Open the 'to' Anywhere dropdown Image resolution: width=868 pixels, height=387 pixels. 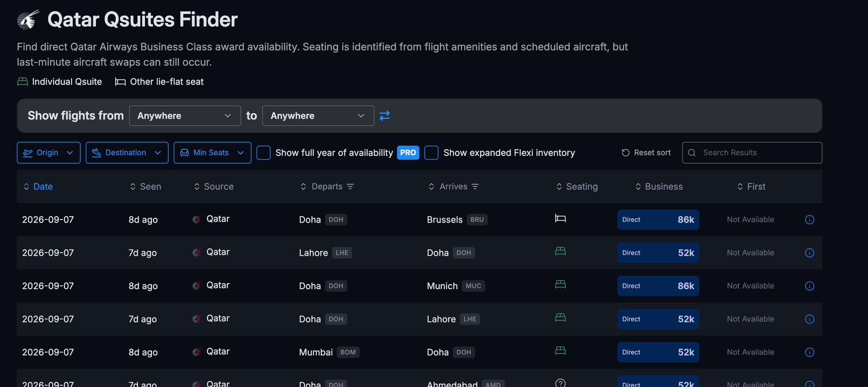[x=318, y=116]
